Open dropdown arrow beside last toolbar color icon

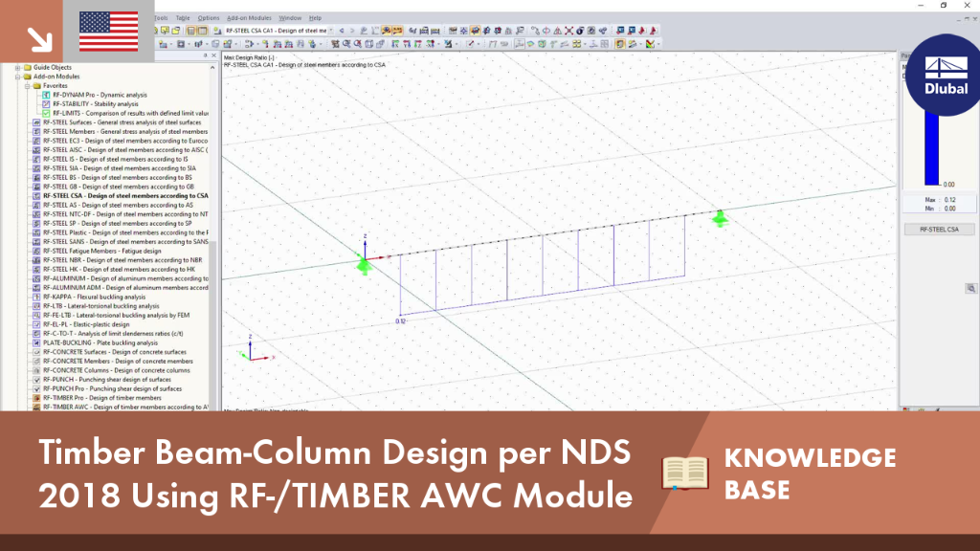tap(658, 44)
